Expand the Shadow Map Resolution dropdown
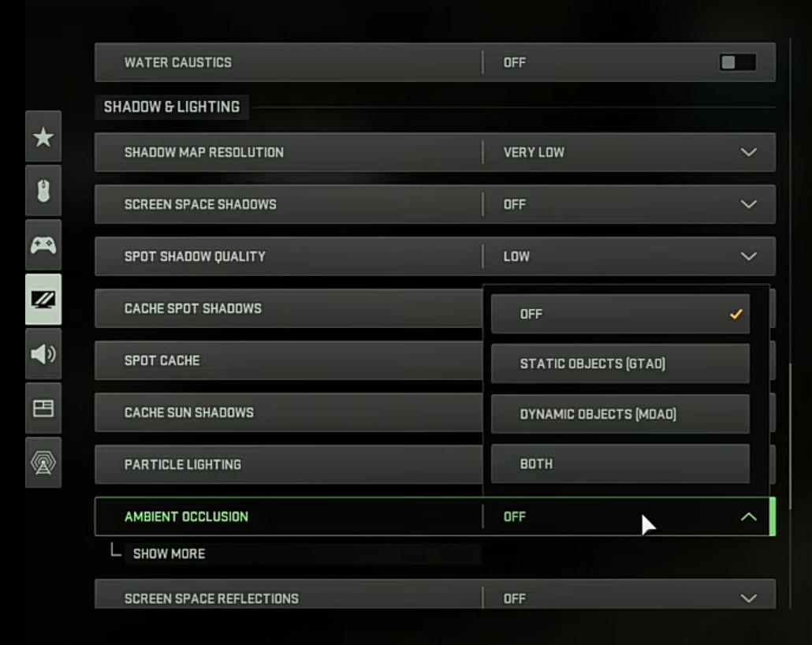The image size is (812, 645). [x=748, y=151]
